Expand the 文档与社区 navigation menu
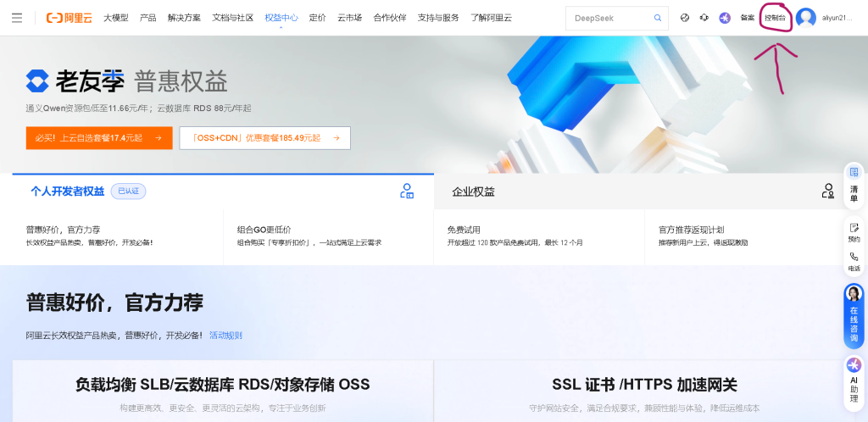The height and width of the screenshot is (422, 868). [232, 18]
